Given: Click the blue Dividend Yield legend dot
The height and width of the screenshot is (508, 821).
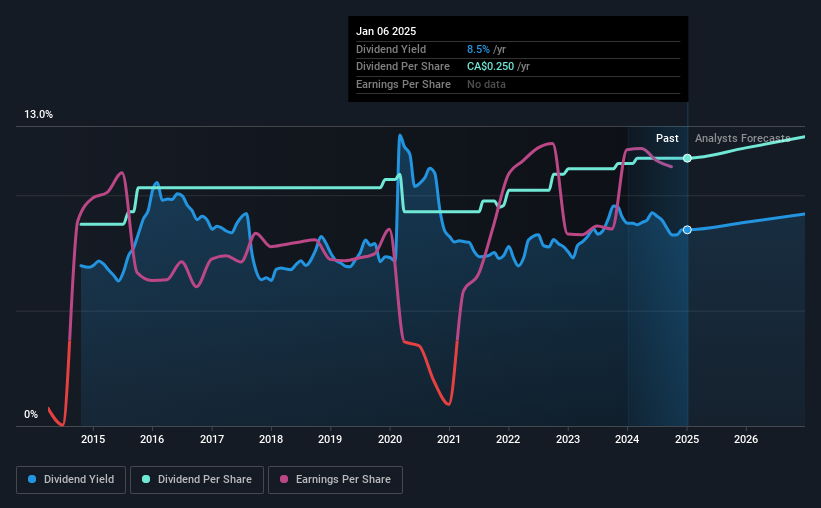Looking at the screenshot, I should (32, 479).
